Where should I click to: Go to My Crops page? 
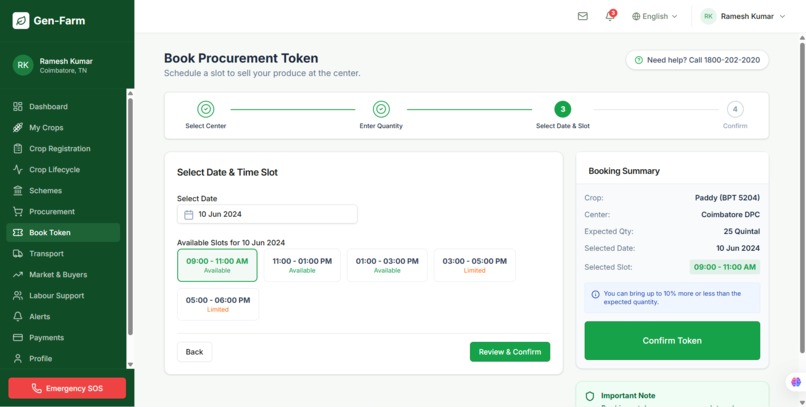point(63,127)
